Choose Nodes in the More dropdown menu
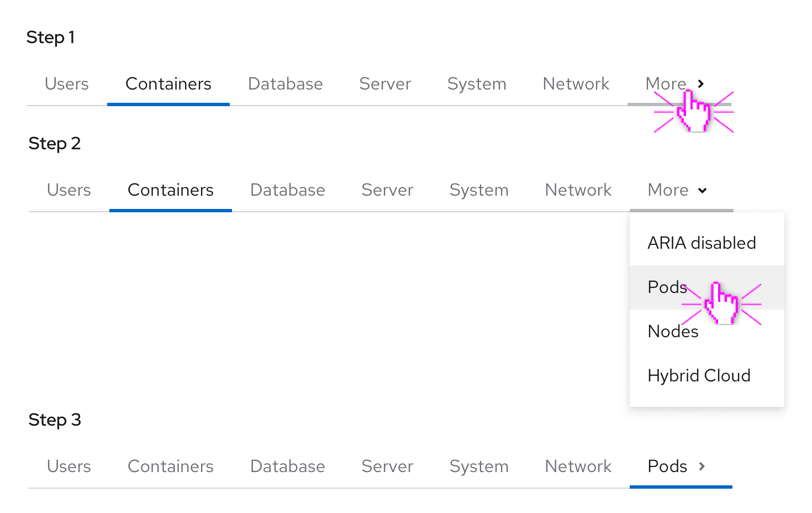 tap(673, 332)
